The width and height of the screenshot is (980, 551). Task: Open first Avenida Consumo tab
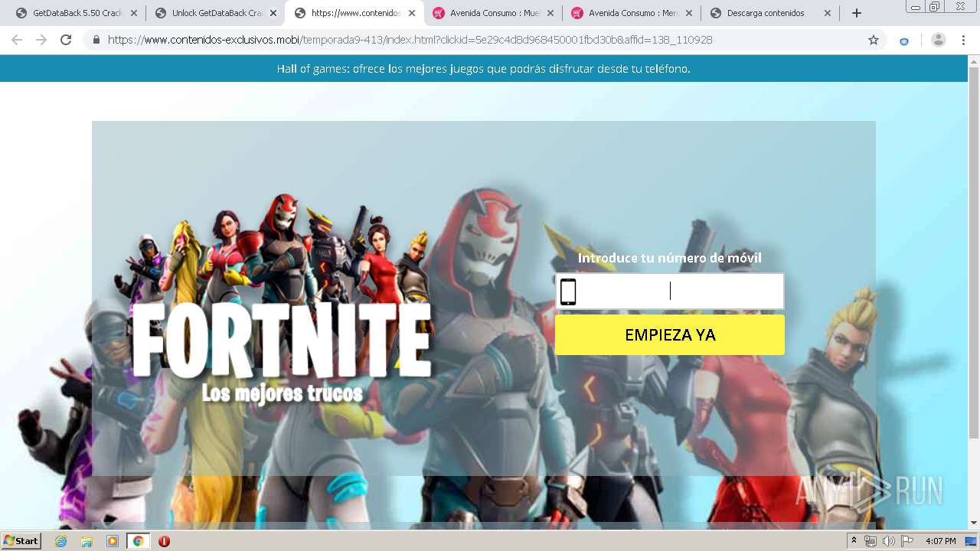point(492,13)
